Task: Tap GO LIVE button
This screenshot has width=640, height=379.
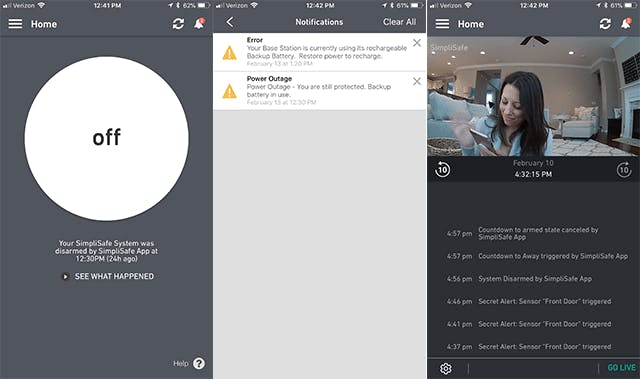Action: (622, 368)
